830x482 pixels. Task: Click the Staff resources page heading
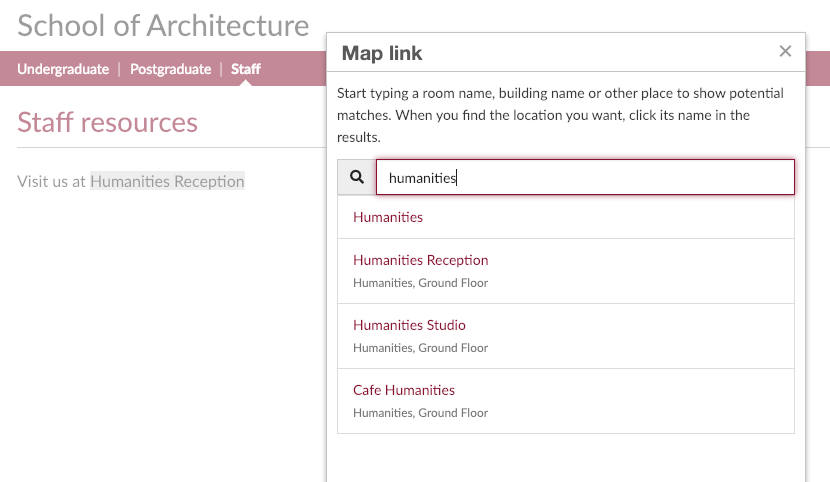pos(108,122)
